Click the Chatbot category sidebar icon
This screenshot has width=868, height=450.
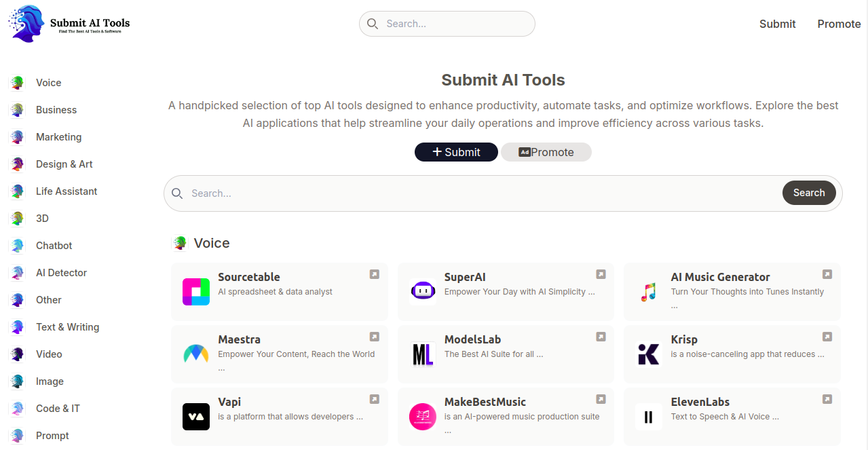point(16,246)
